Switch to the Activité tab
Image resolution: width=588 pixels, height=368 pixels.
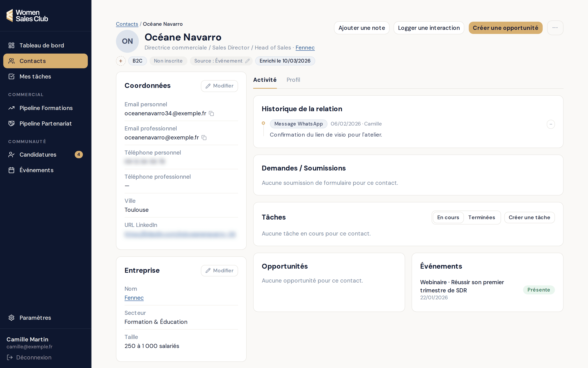[265, 80]
